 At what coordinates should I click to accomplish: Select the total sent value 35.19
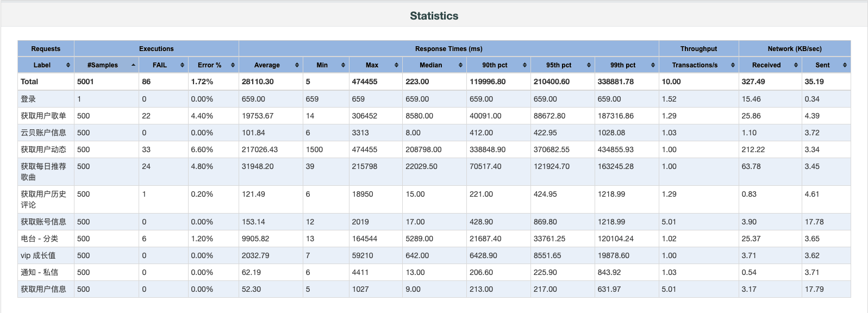[x=814, y=82]
